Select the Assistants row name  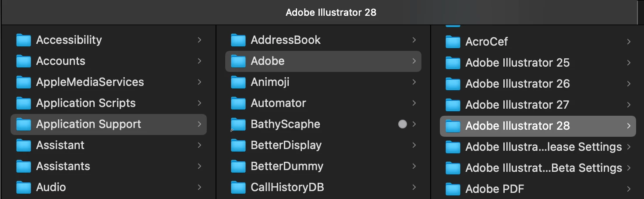tap(63, 166)
